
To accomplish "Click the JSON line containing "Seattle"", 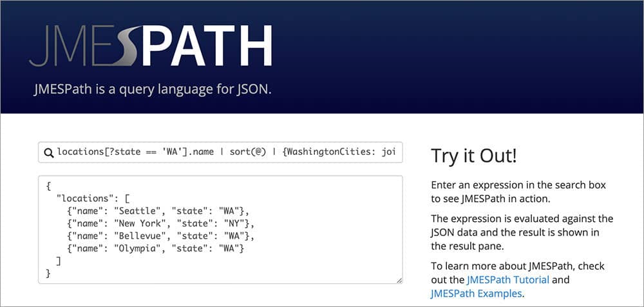I will pos(158,211).
